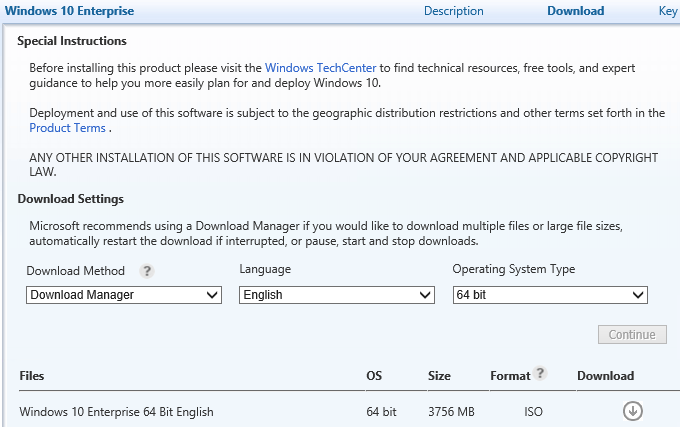Click the help icon next to Format column
The height and width of the screenshot is (427, 680).
click(540, 373)
